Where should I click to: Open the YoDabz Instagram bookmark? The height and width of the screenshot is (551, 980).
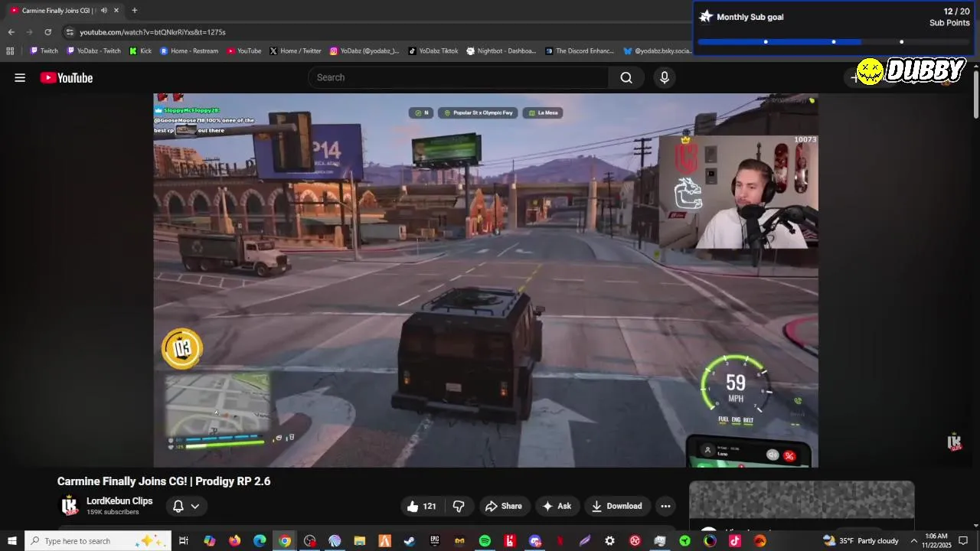[364, 51]
